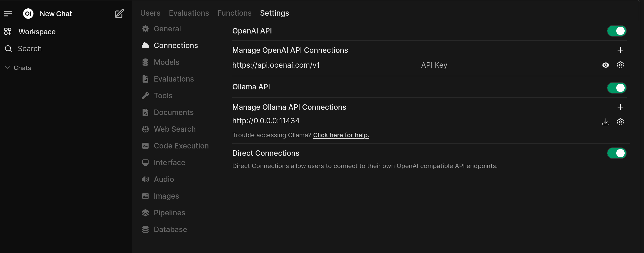
Task: Disable the Ollama API toggle
Action: (x=617, y=88)
